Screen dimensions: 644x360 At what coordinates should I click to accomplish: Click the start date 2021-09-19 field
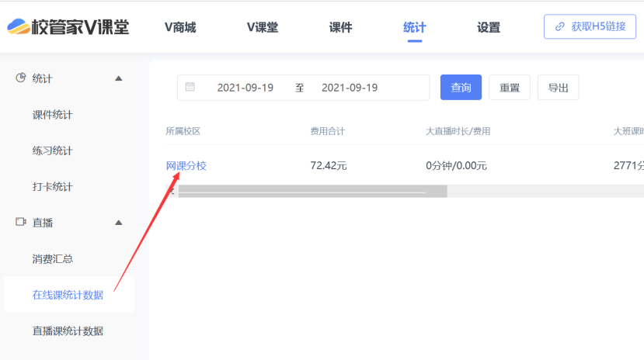pyautogui.click(x=245, y=88)
